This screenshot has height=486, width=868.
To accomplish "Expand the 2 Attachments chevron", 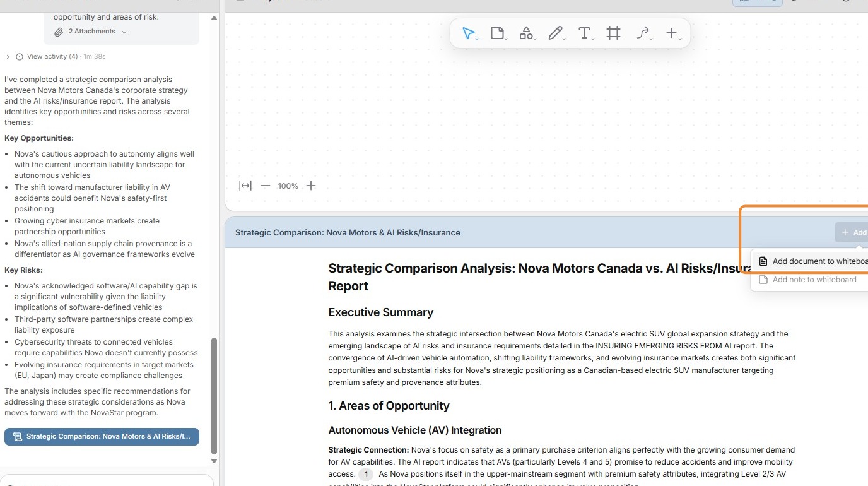I will tap(124, 32).
